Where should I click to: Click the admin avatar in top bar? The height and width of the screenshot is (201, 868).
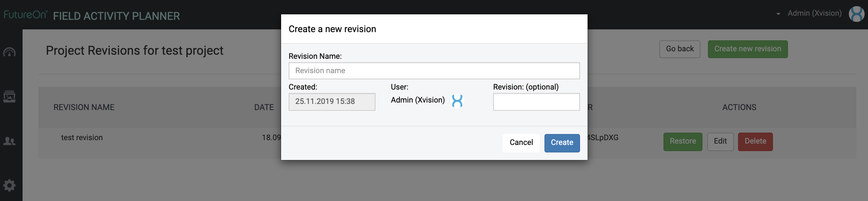click(856, 14)
